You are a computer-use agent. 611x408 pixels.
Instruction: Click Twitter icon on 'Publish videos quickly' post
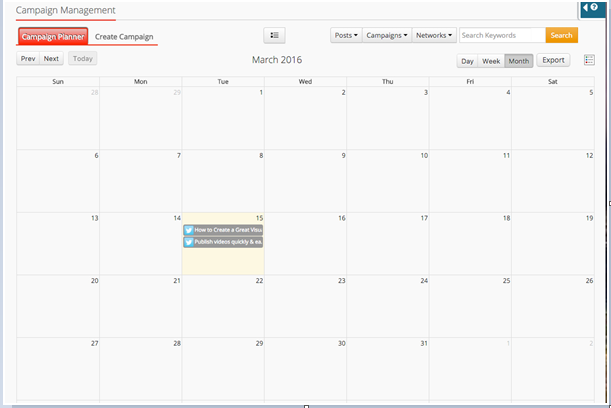[x=188, y=242]
